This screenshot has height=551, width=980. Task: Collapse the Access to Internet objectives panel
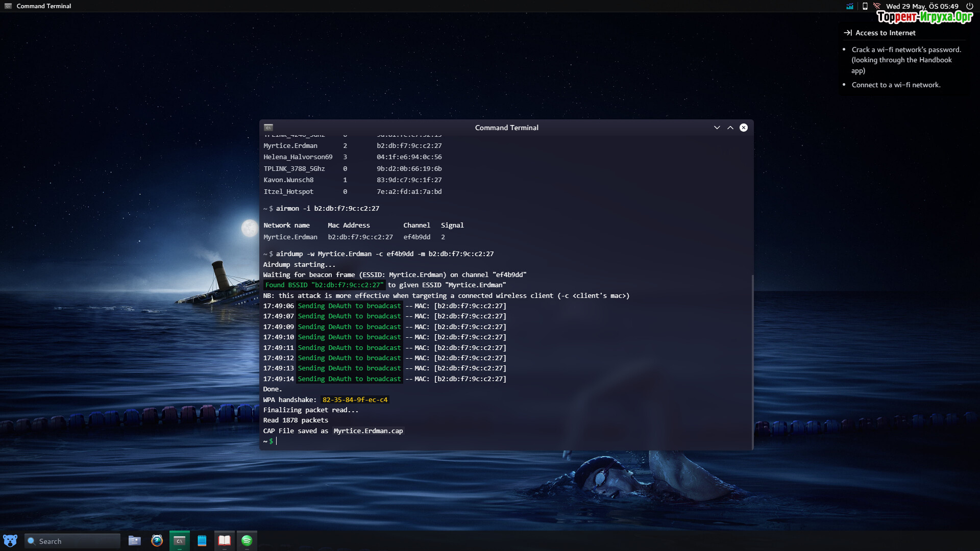click(848, 33)
